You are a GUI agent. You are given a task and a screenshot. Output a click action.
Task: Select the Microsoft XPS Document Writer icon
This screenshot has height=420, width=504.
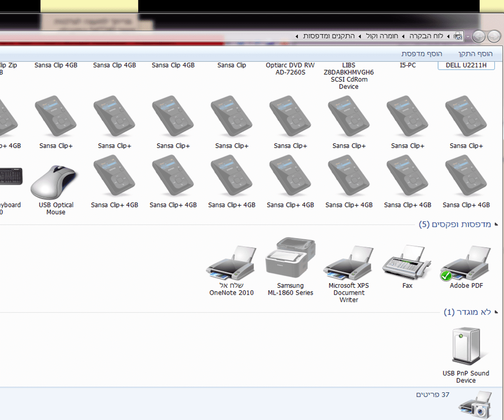point(349,262)
